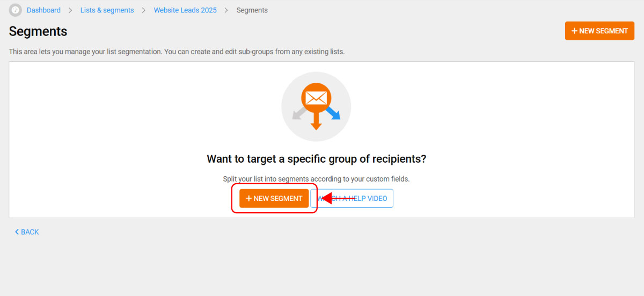644x296 pixels.
Task: Click the Segments page heading
Action: click(38, 31)
